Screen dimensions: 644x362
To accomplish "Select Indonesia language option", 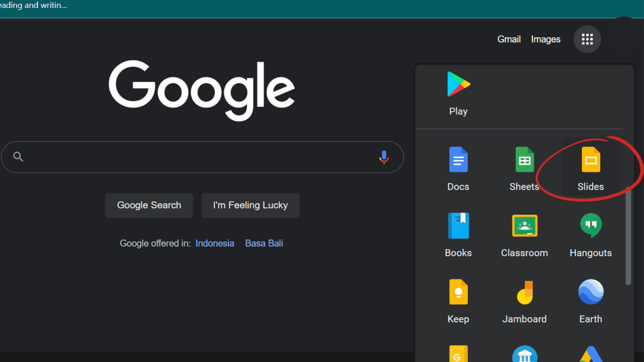I will tap(215, 243).
